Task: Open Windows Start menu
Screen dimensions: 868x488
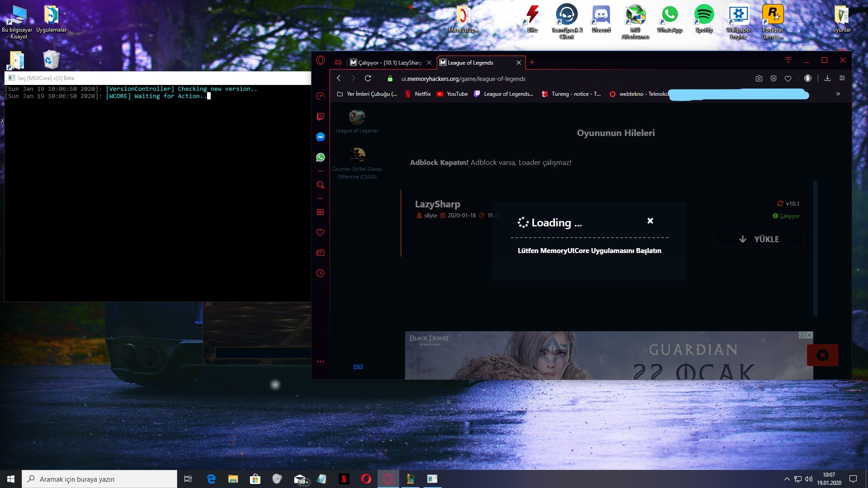Action: pos(11,479)
